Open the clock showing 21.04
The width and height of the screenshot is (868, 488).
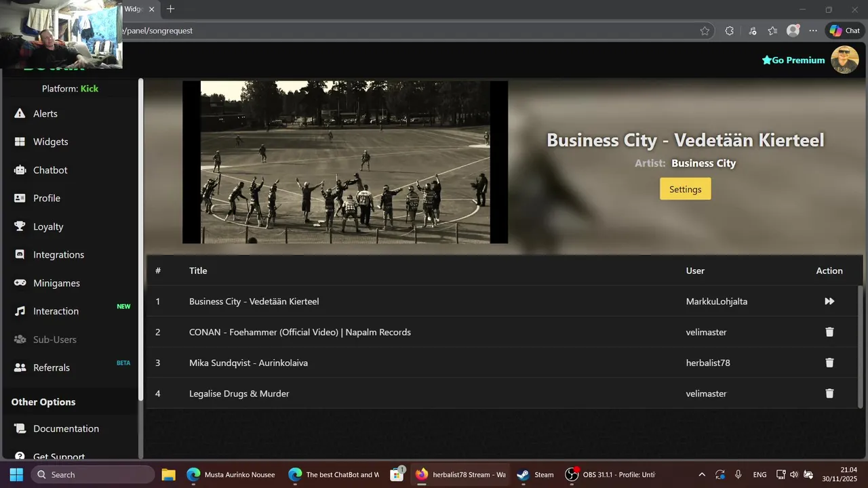[840, 474]
